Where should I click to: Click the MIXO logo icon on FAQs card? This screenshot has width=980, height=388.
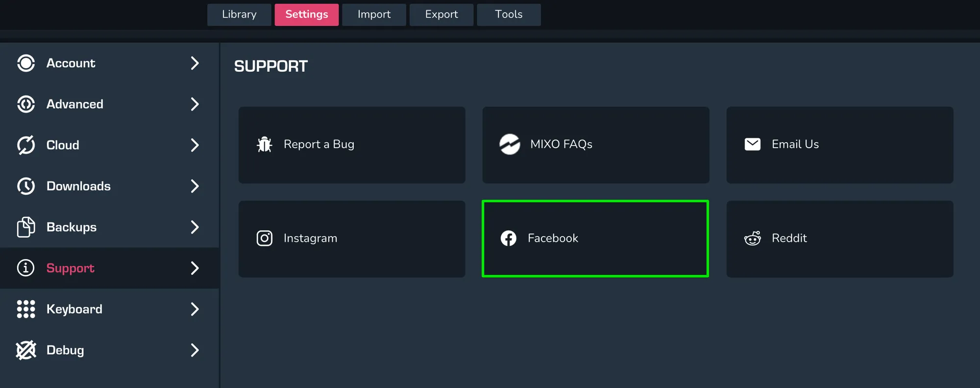[x=510, y=144]
